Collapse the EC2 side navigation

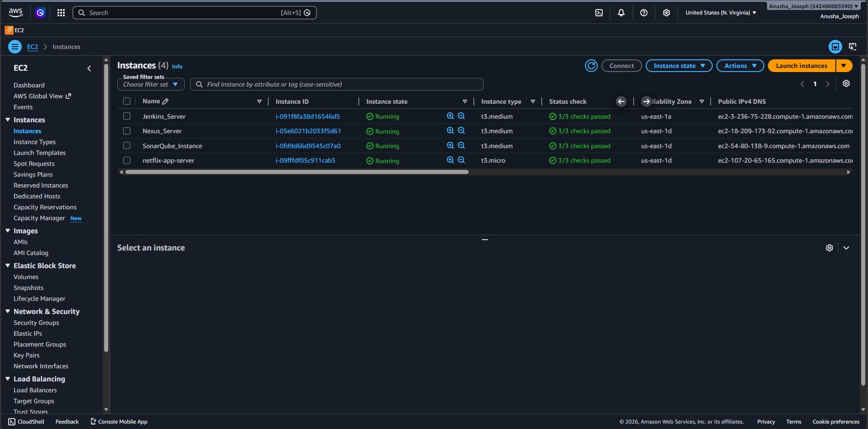[x=89, y=68]
